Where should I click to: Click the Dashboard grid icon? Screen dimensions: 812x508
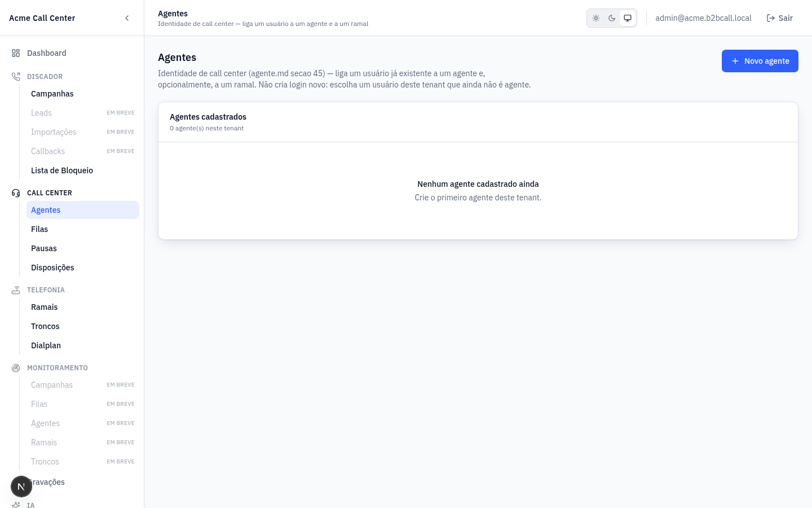pyautogui.click(x=16, y=53)
